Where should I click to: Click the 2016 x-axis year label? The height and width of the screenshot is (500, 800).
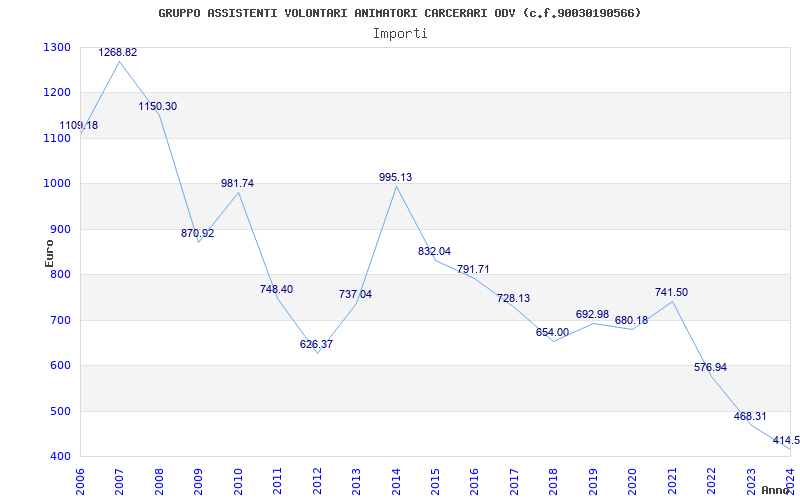(474, 480)
